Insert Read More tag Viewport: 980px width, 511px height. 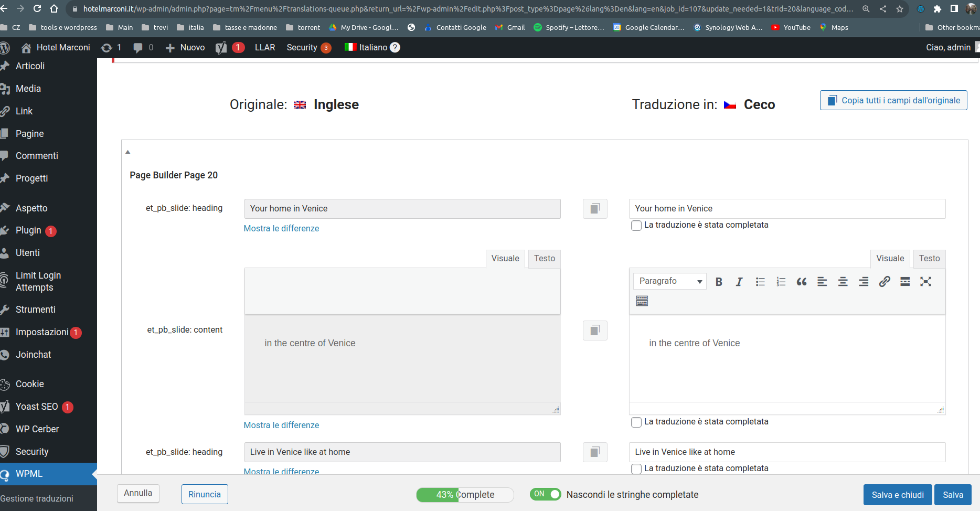point(905,282)
